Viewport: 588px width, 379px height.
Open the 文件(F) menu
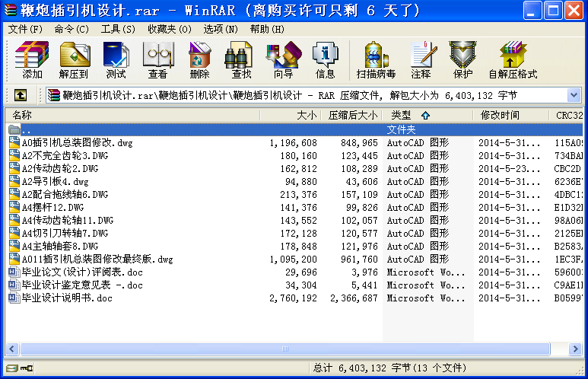(25, 29)
